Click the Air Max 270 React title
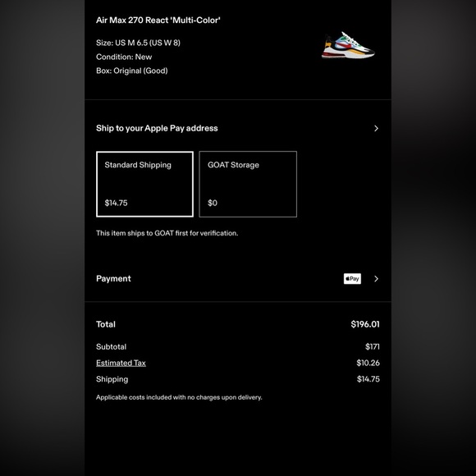The width and height of the screenshot is (476, 476). pos(158,21)
